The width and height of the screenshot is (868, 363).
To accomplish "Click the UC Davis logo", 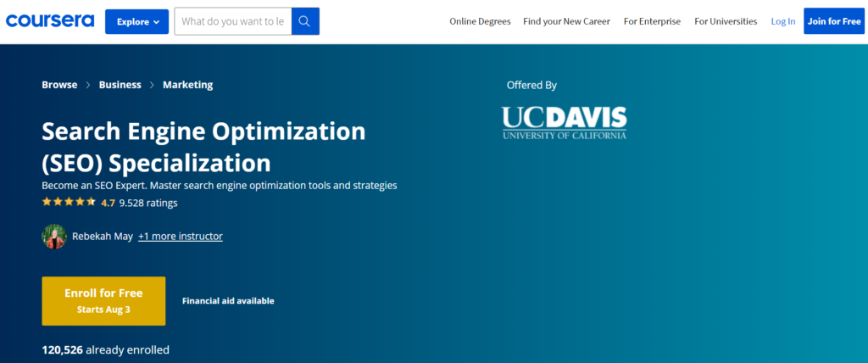I will (x=564, y=122).
